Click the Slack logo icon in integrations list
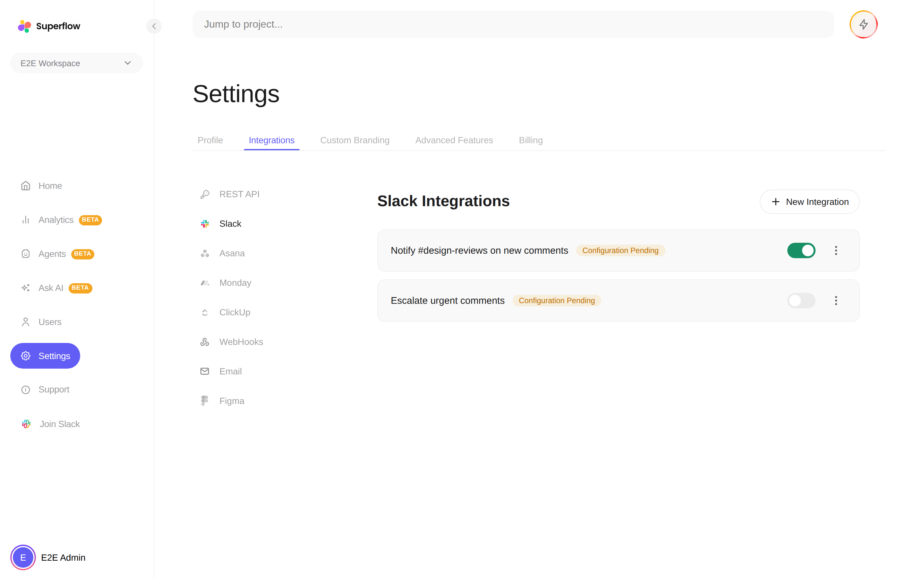This screenshot has height=578, width=924. [x=205, y=223]
